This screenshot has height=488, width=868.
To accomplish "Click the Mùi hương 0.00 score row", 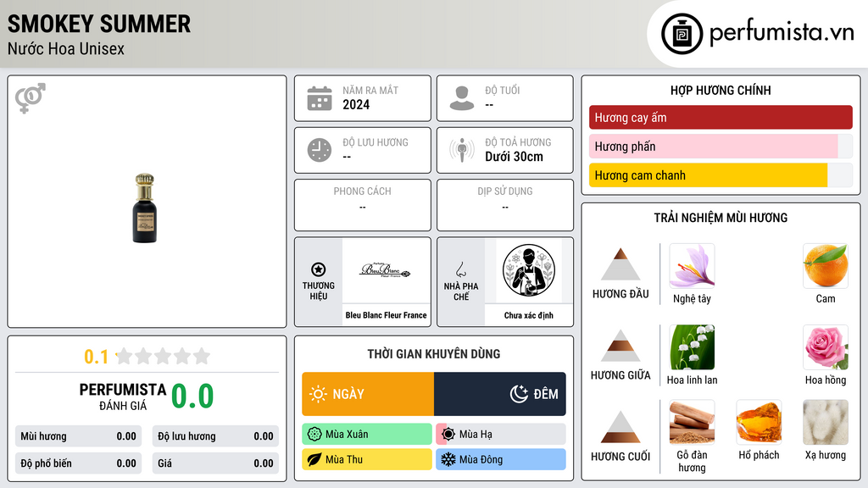I will click(78, 436).
